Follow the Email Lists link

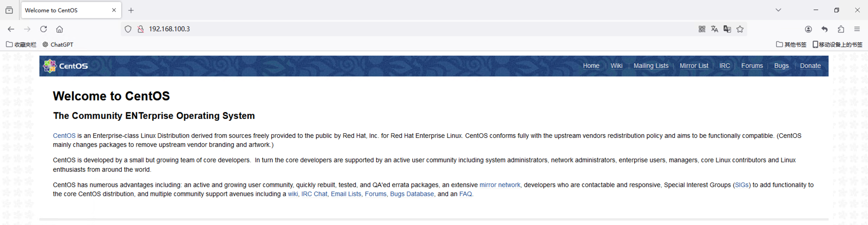click(x=346, y=194)
